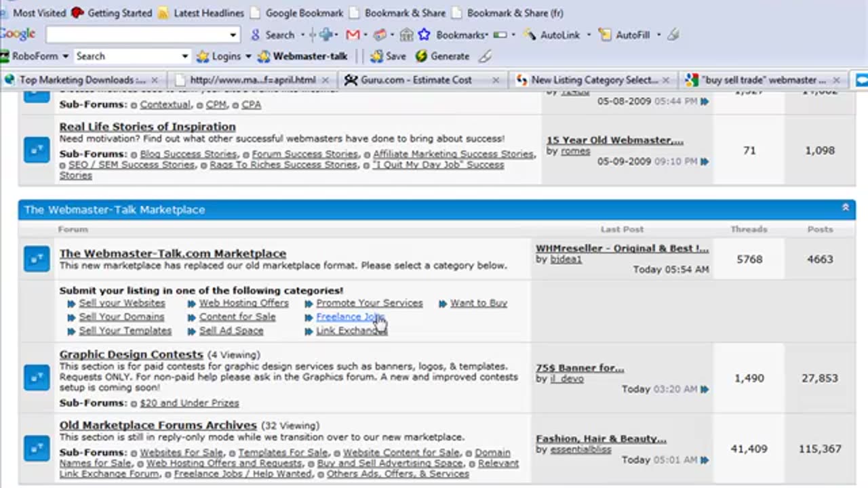868x488 pixels.
Task: Switch to "buy sell trade" webmaster tab
Action: click(764, 80)
